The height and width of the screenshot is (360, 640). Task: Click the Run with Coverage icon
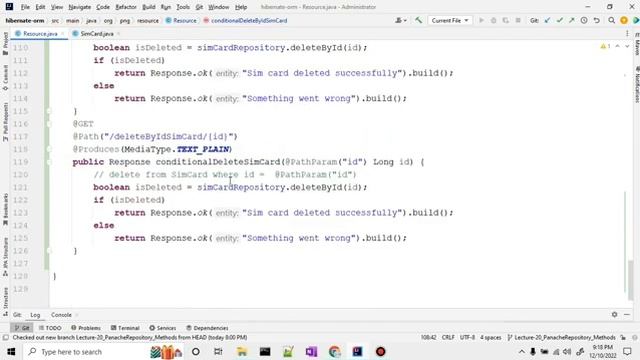506,20
